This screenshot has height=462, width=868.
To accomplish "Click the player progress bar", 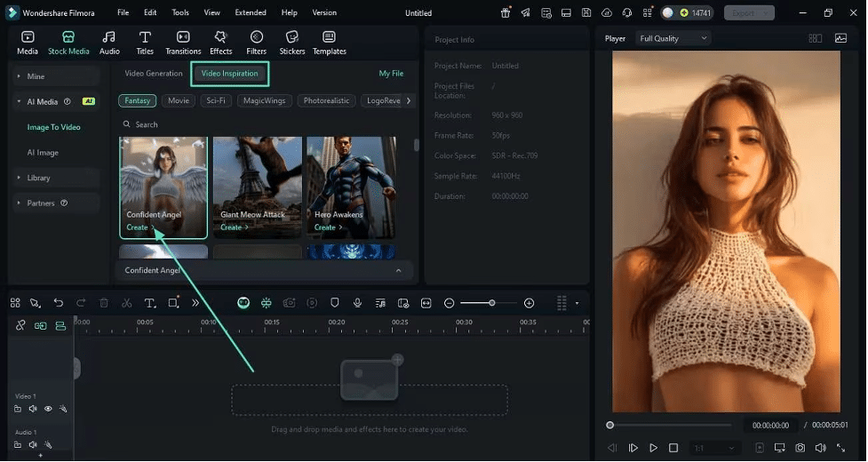I will (x=671, y=425).
